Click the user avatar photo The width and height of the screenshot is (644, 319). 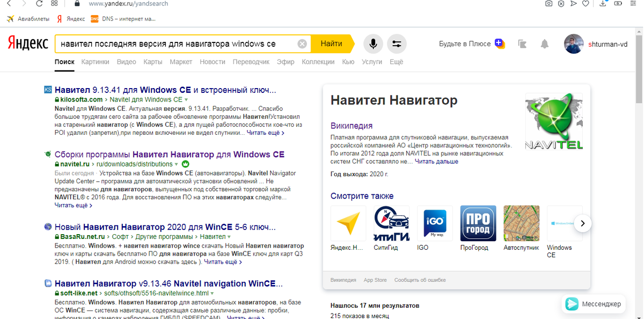pyautogui.click(x=574, y=44)
